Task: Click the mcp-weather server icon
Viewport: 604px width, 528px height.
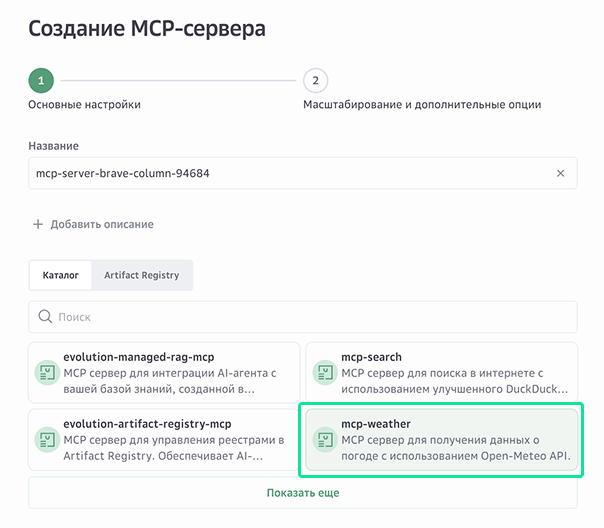Action: 323,439
